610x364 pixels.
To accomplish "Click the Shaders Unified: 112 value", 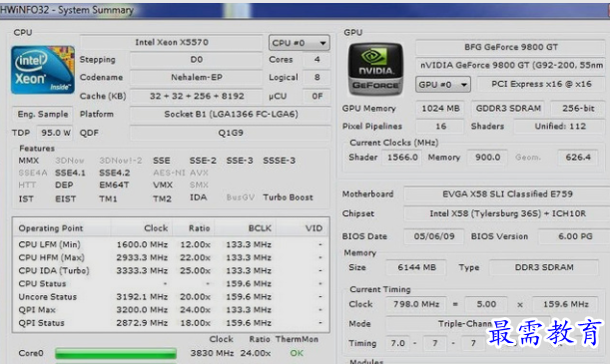I will tap(560, 127).
